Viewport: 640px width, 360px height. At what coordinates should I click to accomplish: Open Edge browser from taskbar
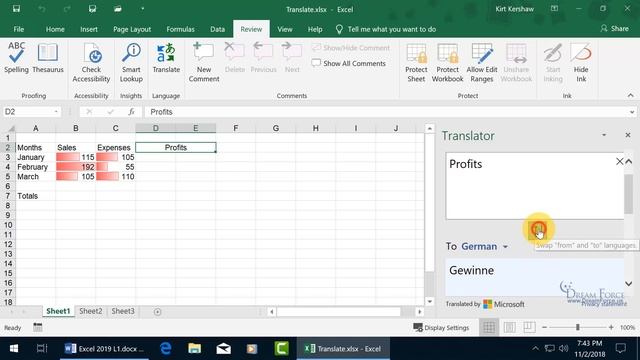point(165,349)
